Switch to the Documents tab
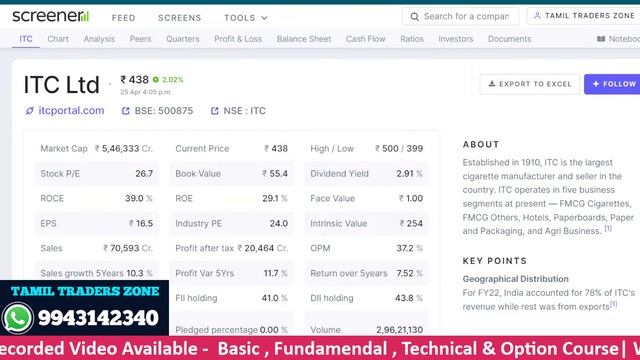Viewport: 640px width, 360px height. (x=510, y=39)
